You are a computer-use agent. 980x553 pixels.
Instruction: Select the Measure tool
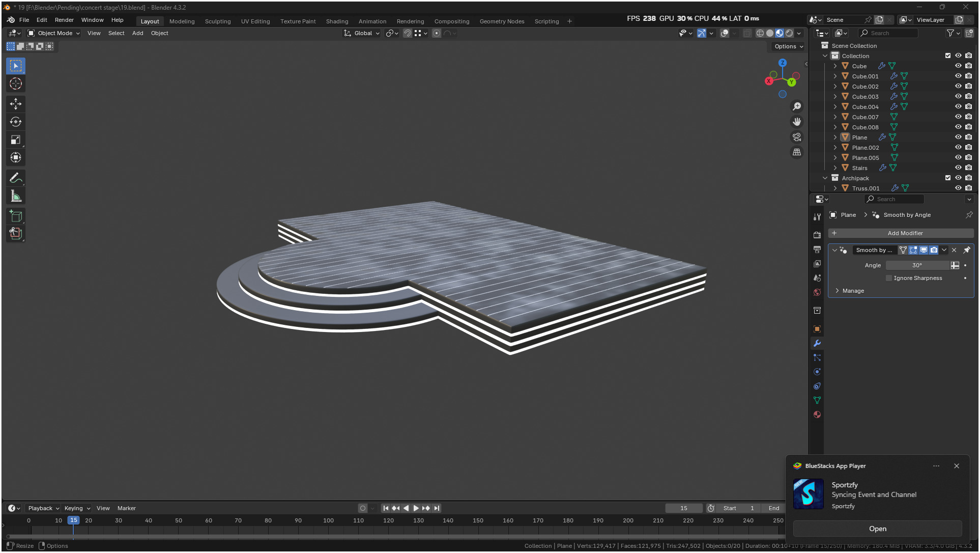[x=16, y=196]
